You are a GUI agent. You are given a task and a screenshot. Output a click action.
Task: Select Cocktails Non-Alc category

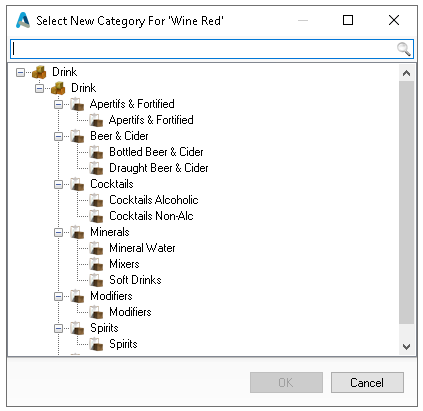tap(151, 216)
